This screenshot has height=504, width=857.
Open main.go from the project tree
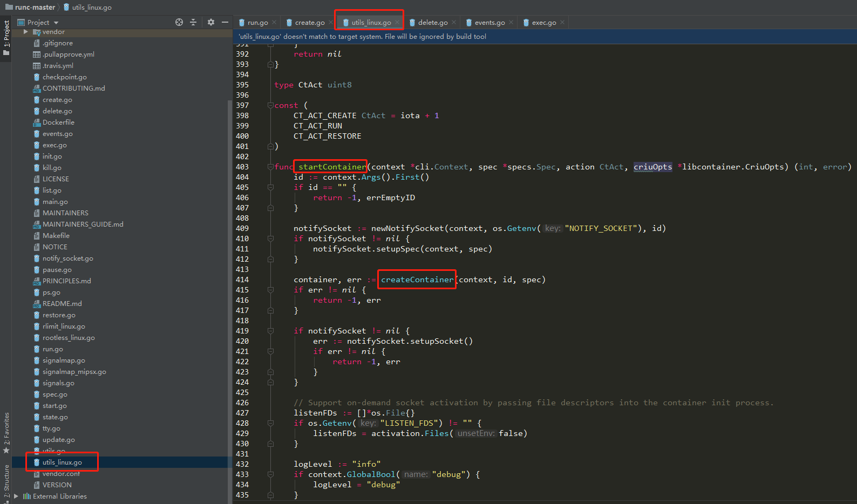coord(55,202)
